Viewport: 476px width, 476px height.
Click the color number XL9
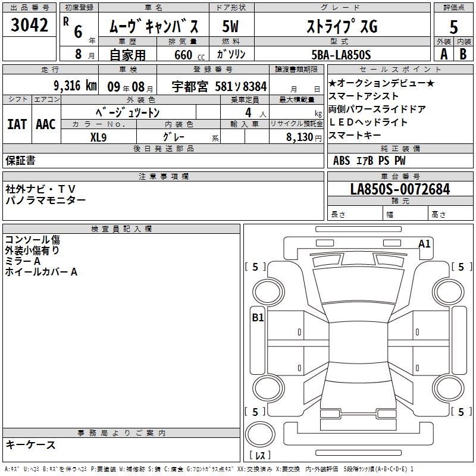tap(98, 137)
